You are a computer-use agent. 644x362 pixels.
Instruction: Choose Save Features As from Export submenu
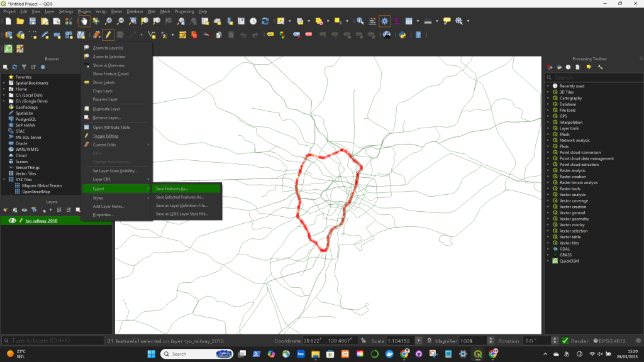point(172,189)
